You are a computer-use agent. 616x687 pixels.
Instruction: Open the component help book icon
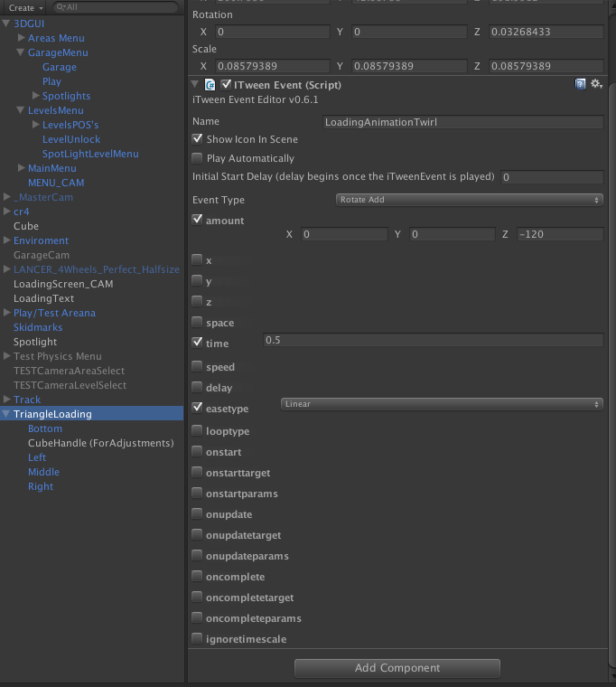tap(581, 84)
